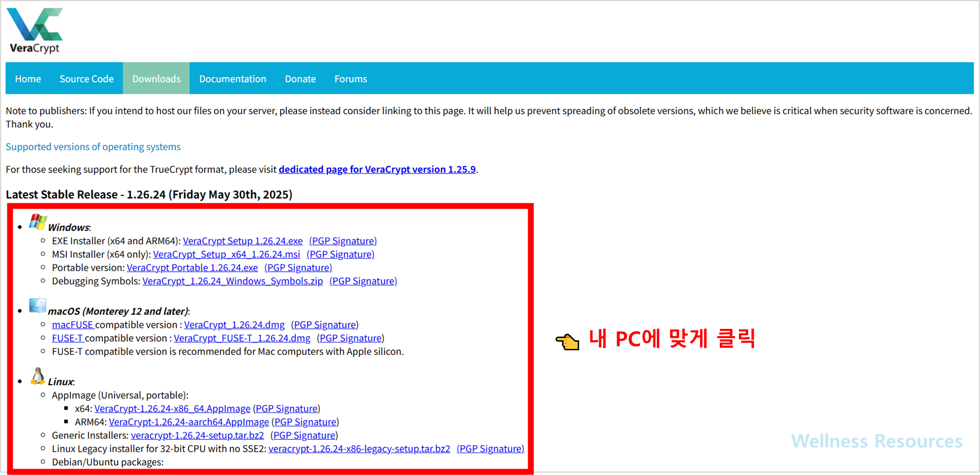Screen dimensions: 980x475
Task: Open PGP Signature for the EXE installer
Action: (x=343, y=241)
